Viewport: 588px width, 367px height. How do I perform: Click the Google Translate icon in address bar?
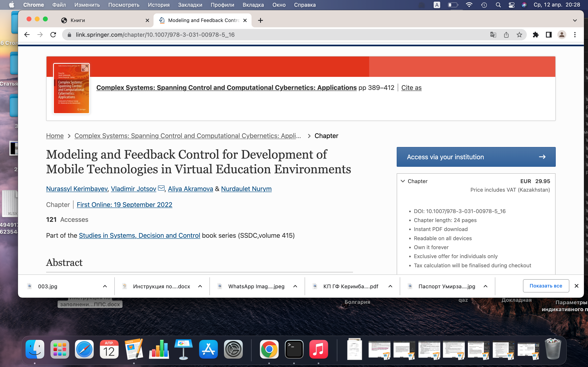click(493, 35)
